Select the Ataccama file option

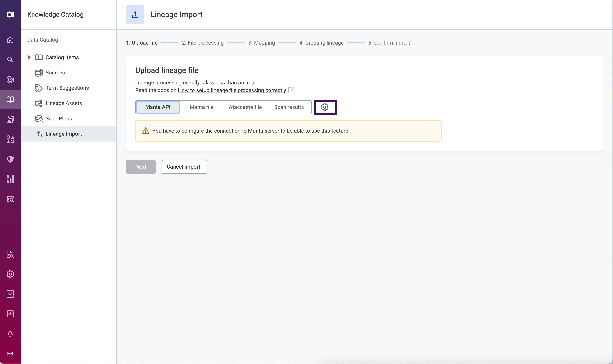tap(245, 107)
